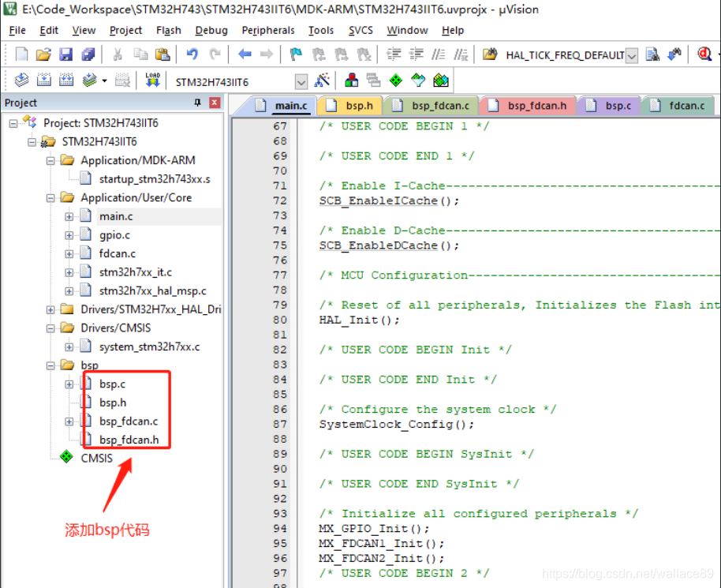Select fdcan.c in the project tree
The image size is (721, 588).
pyautogui.click(x=118, y=253)
